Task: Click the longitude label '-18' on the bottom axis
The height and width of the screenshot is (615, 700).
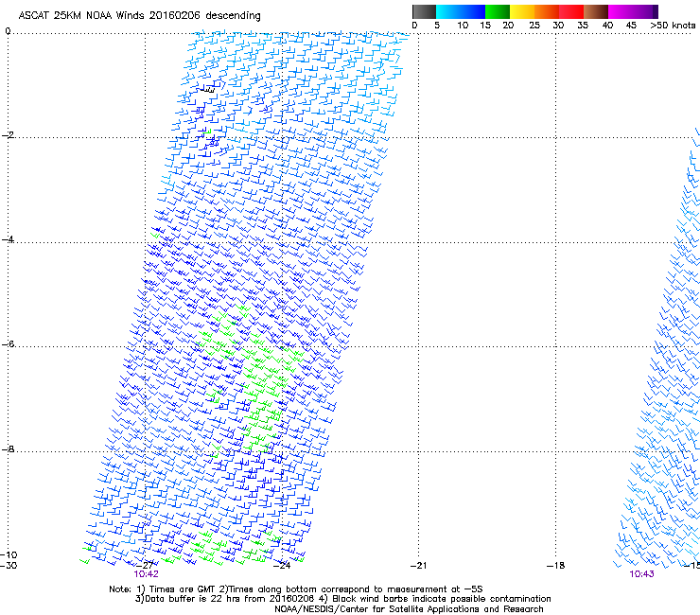Action: tap(556, 566)
